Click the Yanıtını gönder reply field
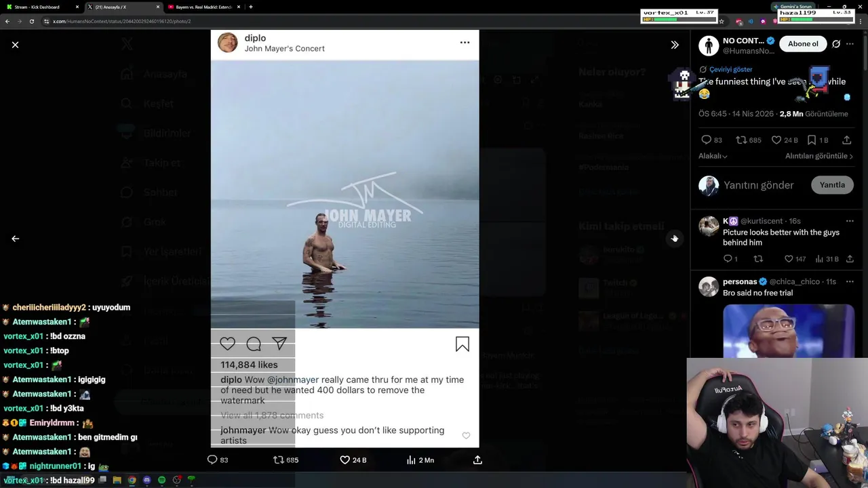868x488 pixels. (759, 185)
